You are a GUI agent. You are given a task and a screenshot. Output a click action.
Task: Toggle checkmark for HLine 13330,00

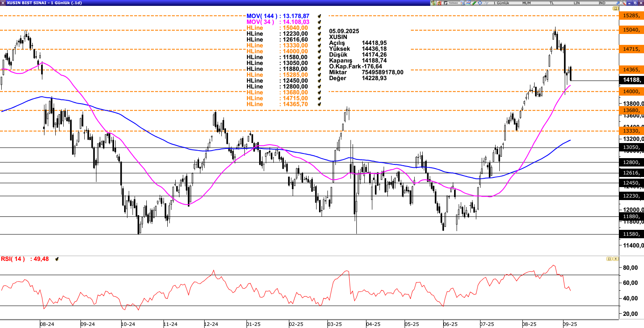point(319,45)
